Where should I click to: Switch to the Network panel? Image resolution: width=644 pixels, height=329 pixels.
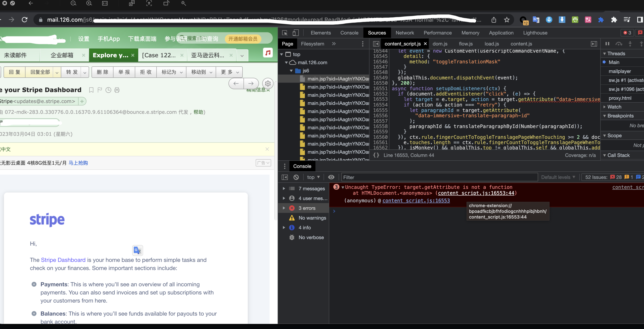coord(405,33)
